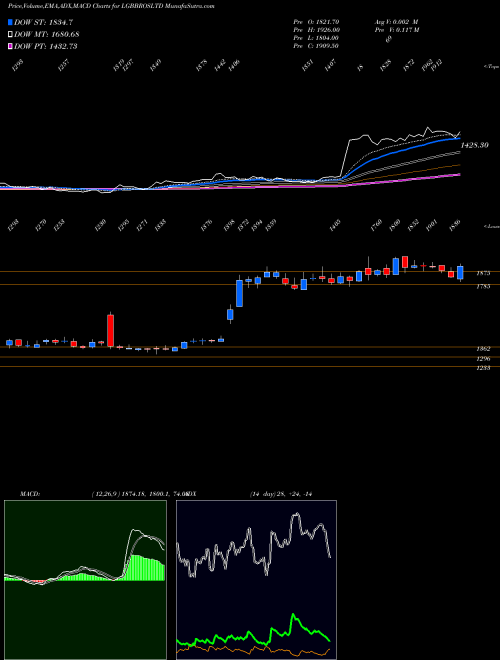
Task: Click the 'DOW MT: 1680.68' label
Action: click(47, 35)
